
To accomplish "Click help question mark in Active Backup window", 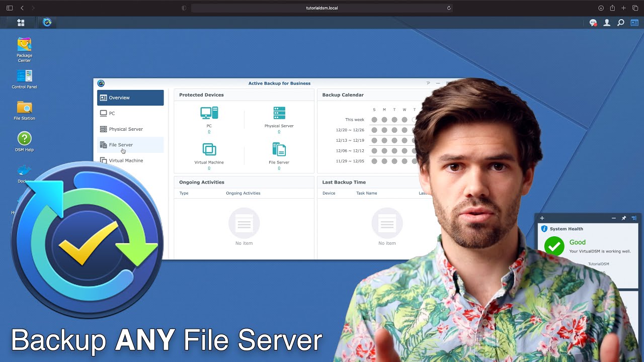I will 428,83.
